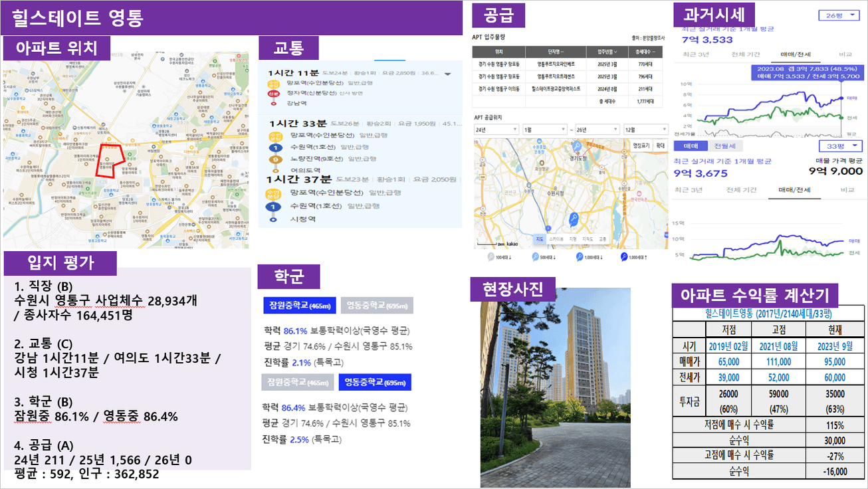Click the 강남역 destination marker in the route list
Viewport: 868px width, 489px height.
pos(273,103)
